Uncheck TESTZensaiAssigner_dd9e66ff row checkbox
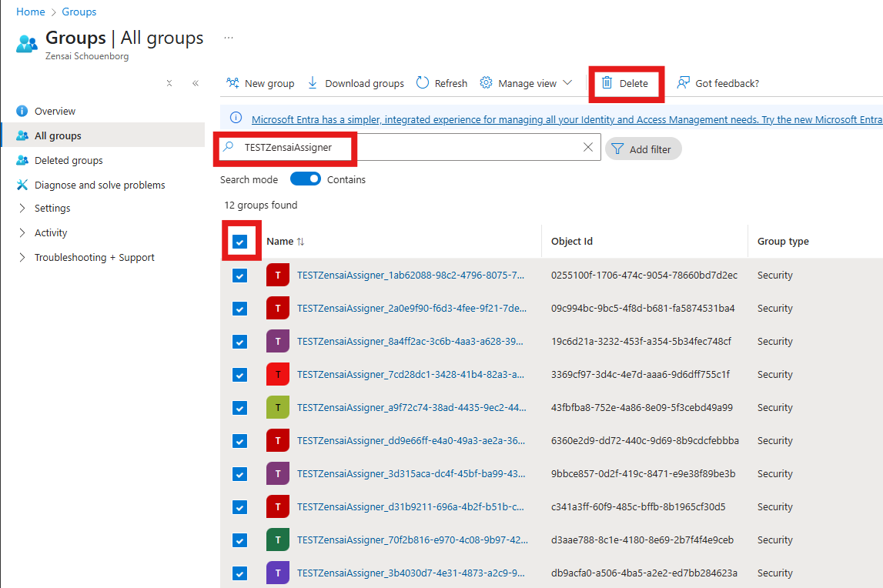 (240, 442)
